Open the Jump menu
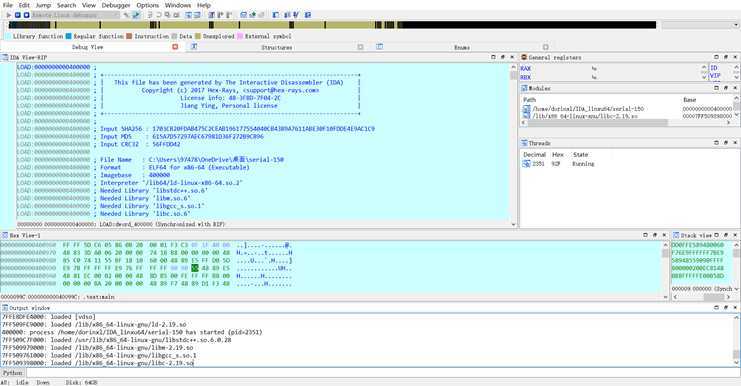The width and height of the screenshot is (741, 386). point(43,5)
